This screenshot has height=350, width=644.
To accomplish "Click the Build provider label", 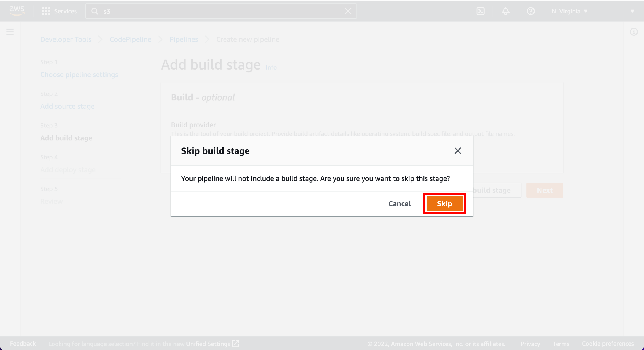I will point(193,125).
